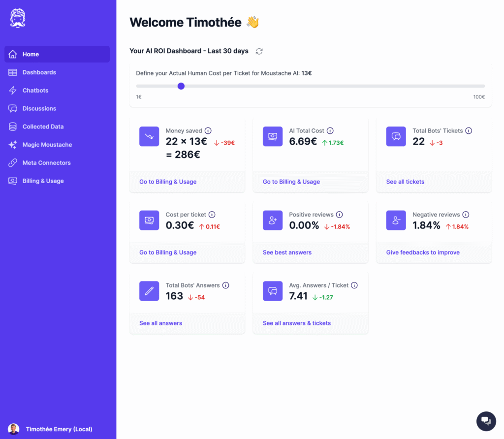Open Meta Connectors from the sidebar

47,163
